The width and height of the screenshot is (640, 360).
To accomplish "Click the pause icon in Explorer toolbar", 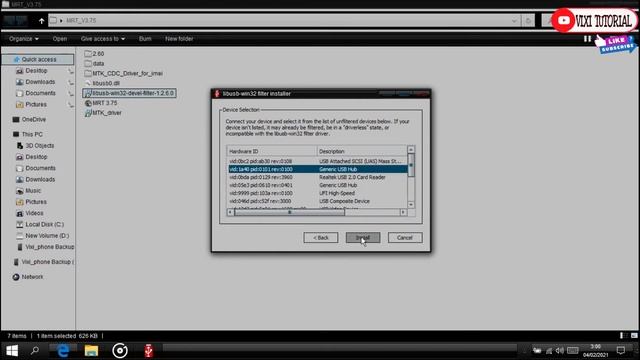I will 587,39.
